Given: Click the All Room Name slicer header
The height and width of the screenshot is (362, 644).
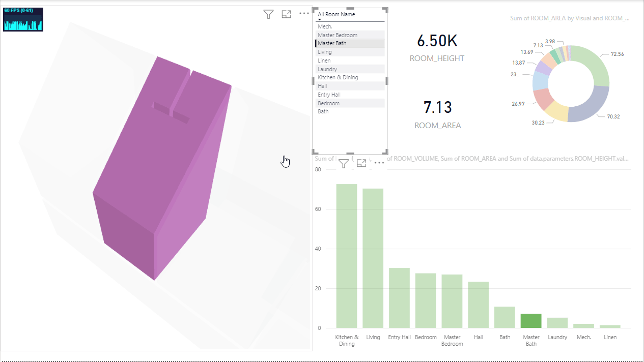Looking at the screenshot, I should click(x=337, y=14).
